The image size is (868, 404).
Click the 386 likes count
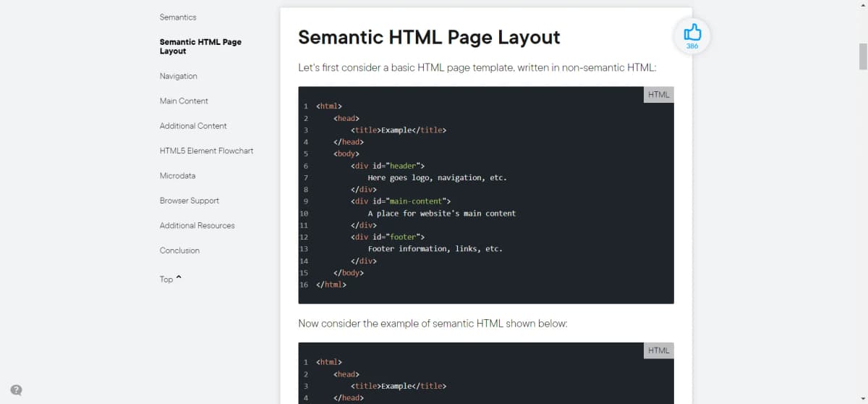click(692, 46)
